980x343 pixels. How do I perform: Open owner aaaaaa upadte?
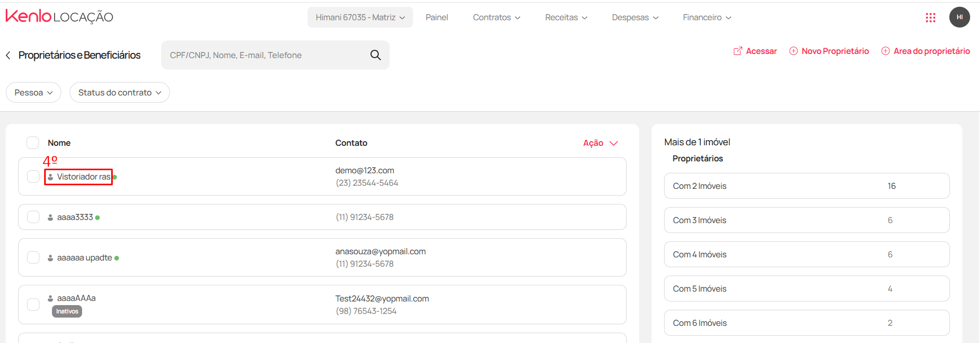85,258
